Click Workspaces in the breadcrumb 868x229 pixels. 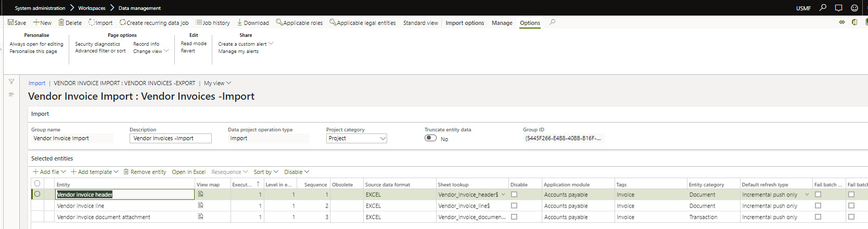click(92, 8)
